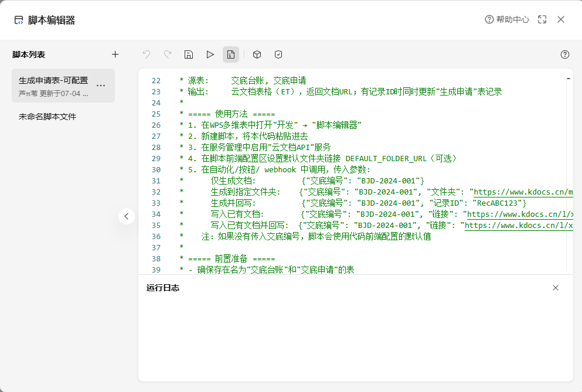Close the 运行日志 panel
Viewport: 582px width, 392px height.
coord(556,288)
